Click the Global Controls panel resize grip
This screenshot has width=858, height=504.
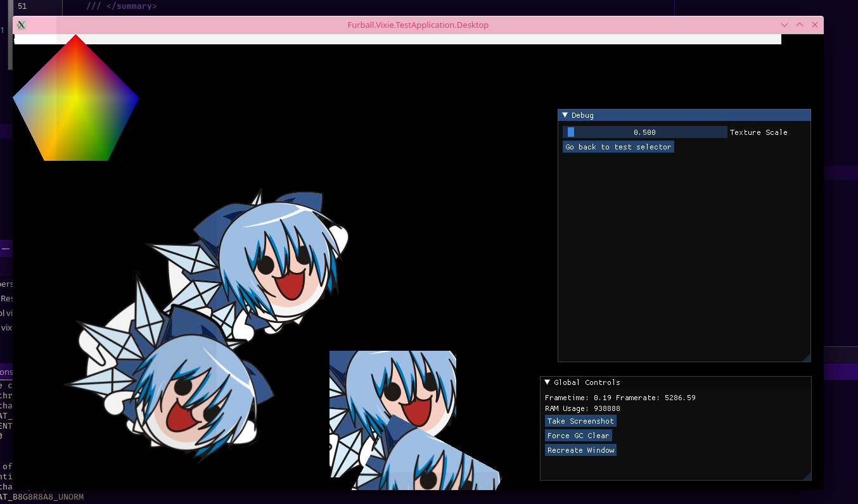(807, 476)
